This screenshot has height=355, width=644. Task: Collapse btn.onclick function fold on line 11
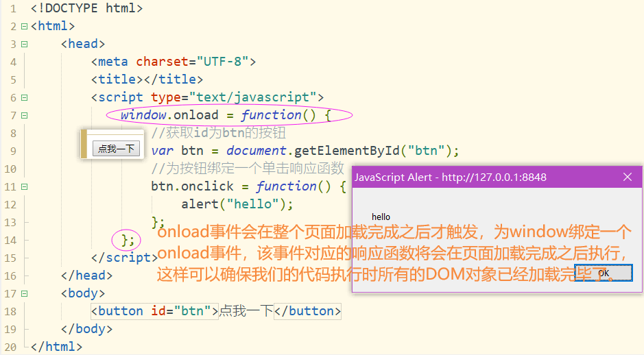tap(24, 186)
